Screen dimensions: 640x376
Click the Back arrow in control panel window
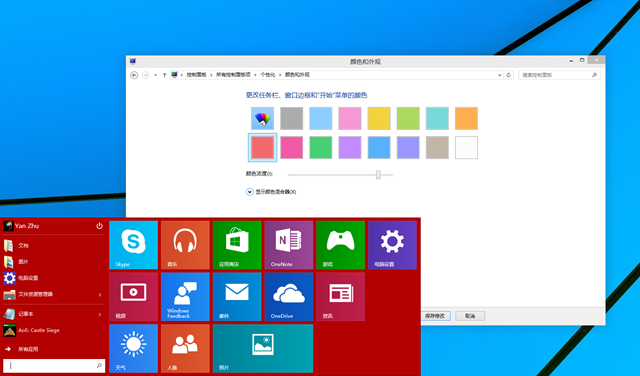click(x=134, y=75)
